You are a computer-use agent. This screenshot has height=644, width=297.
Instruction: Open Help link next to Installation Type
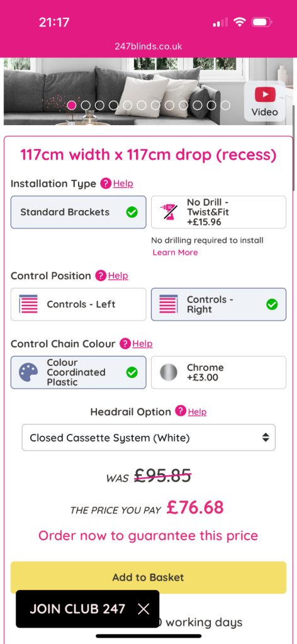pos(123,184)
